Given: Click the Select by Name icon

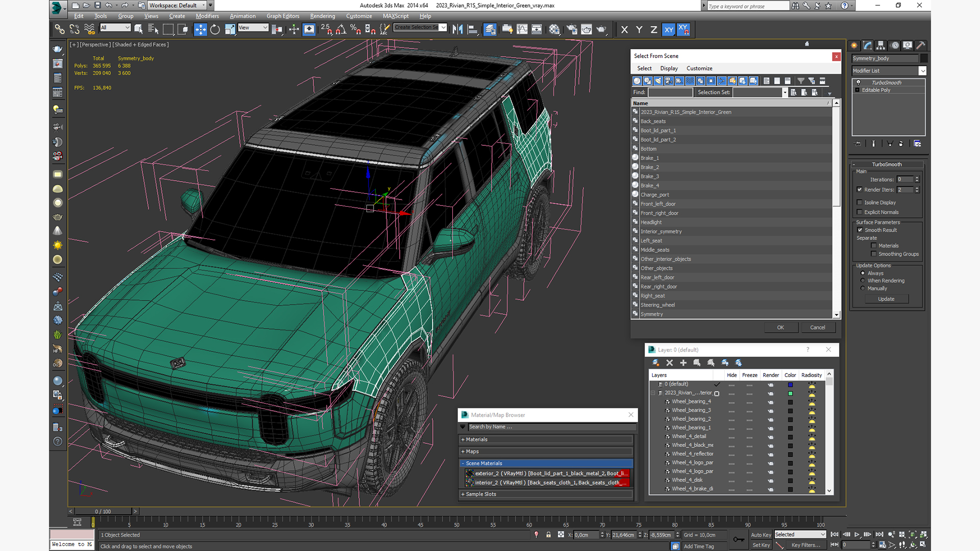Looking at the screenshot, I should tap(153, 30).
